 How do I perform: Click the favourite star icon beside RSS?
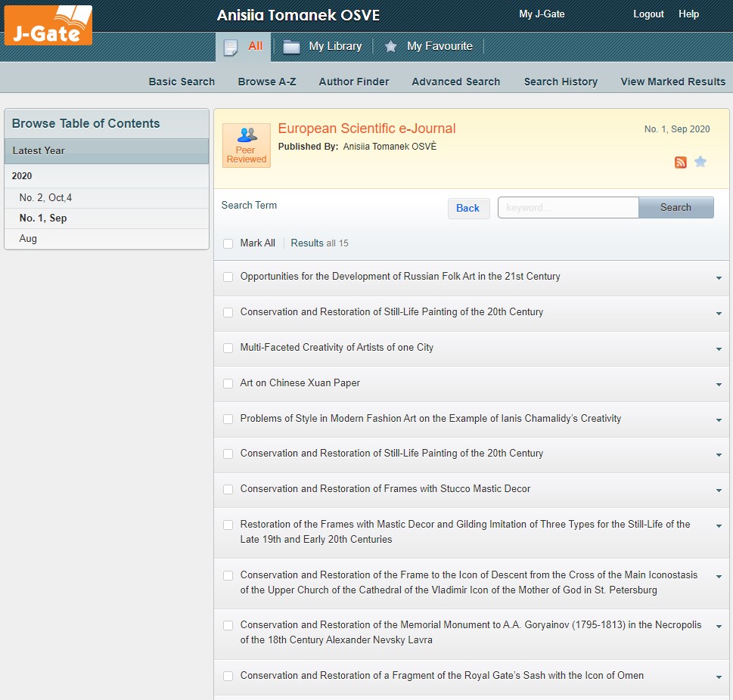coord(700,162)
